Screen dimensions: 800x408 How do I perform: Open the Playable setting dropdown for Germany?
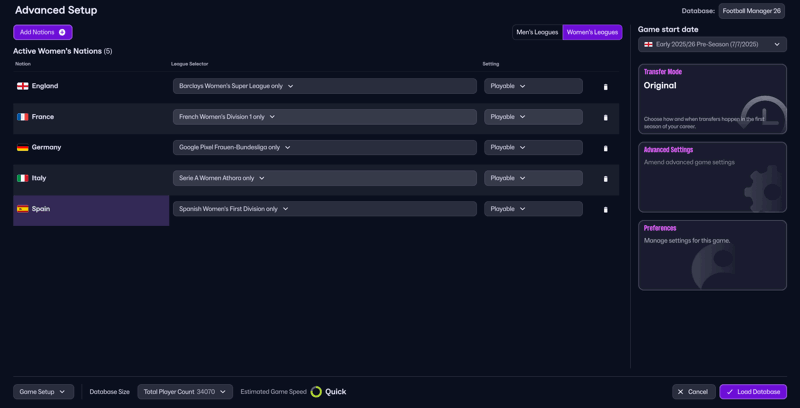[x=533, y=147]
